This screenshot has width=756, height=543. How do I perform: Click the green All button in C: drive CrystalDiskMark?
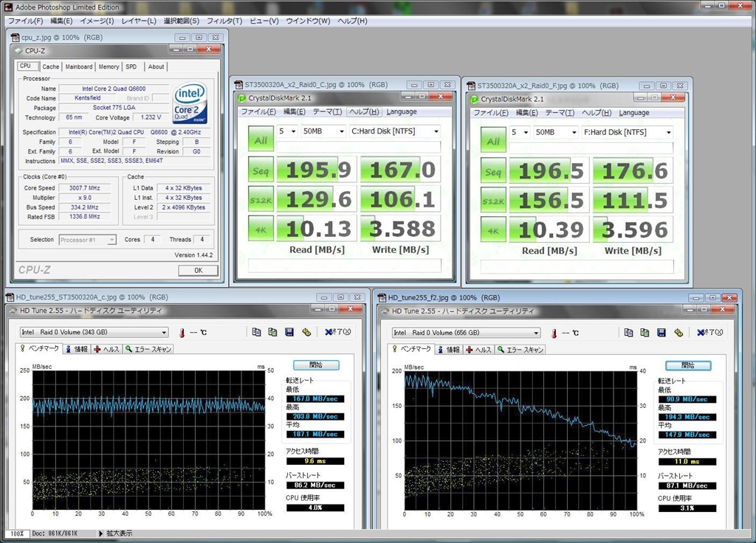coord(261,140)
